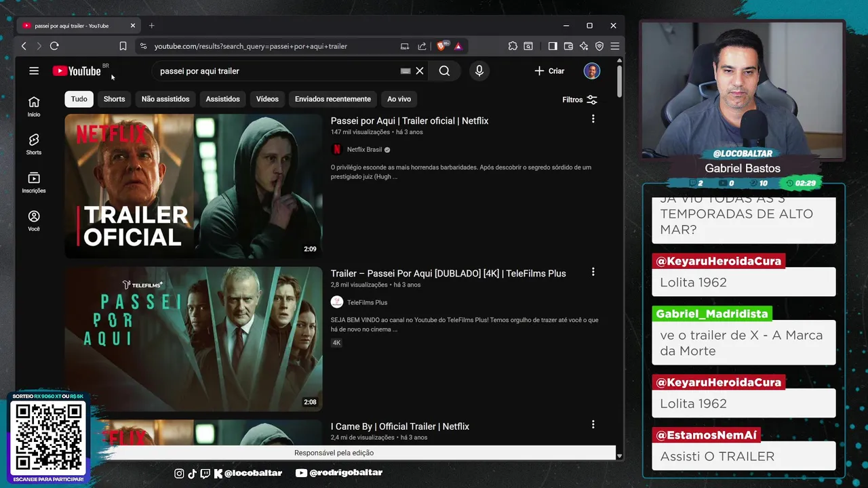Click the '@EstamosNemAí' chat username
Image resolution: width=868 pixels, height=488 pixels.
(706, 435)
